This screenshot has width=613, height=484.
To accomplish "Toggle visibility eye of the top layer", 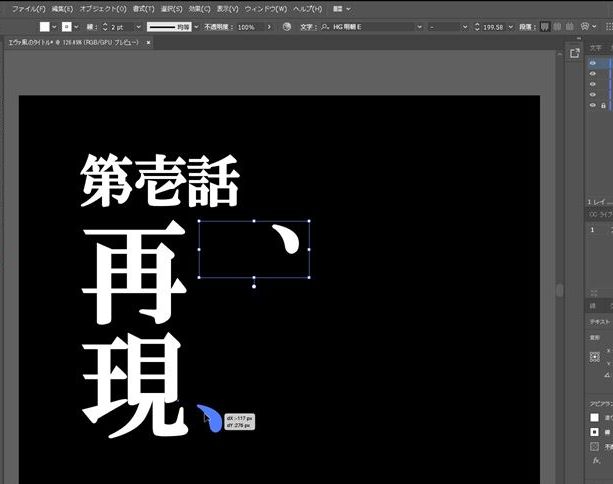I will (x=592, y=62).
